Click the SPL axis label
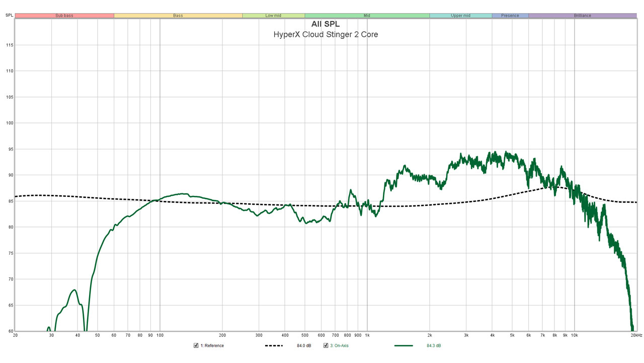Viewport: 644px width, 363px height. tap(9, 16)
